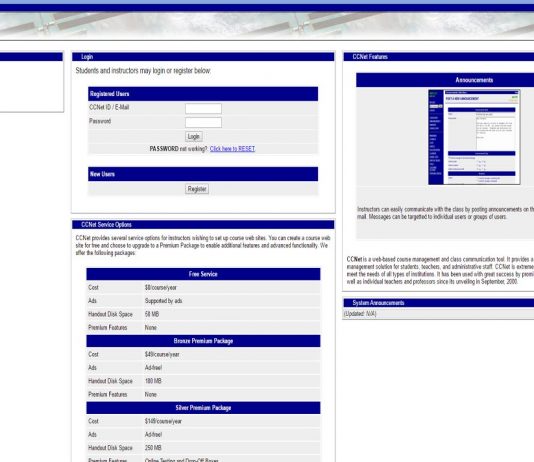Click the CCNet ID / E-Mail input field

tap(203, 109)
